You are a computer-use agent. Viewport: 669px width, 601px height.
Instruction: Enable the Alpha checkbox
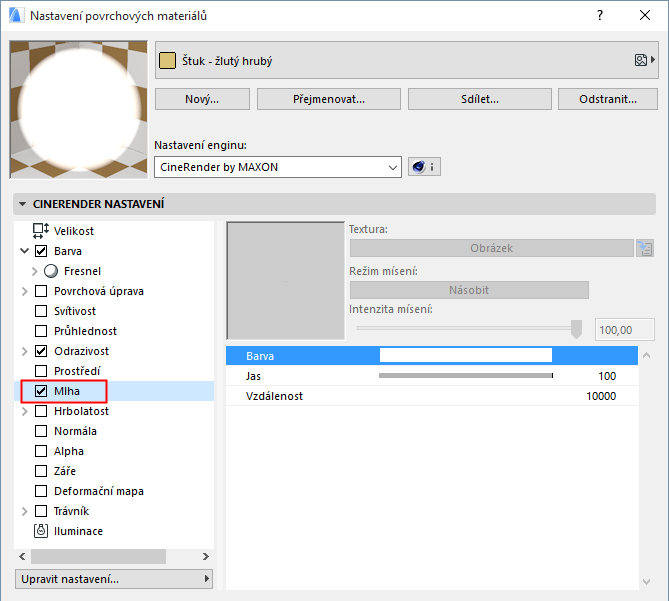[x=41, y=451]
